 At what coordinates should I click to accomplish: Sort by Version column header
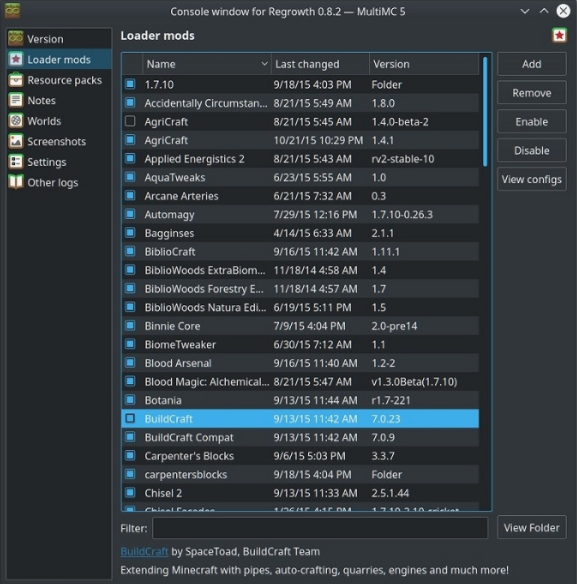[x=424, y=64]
